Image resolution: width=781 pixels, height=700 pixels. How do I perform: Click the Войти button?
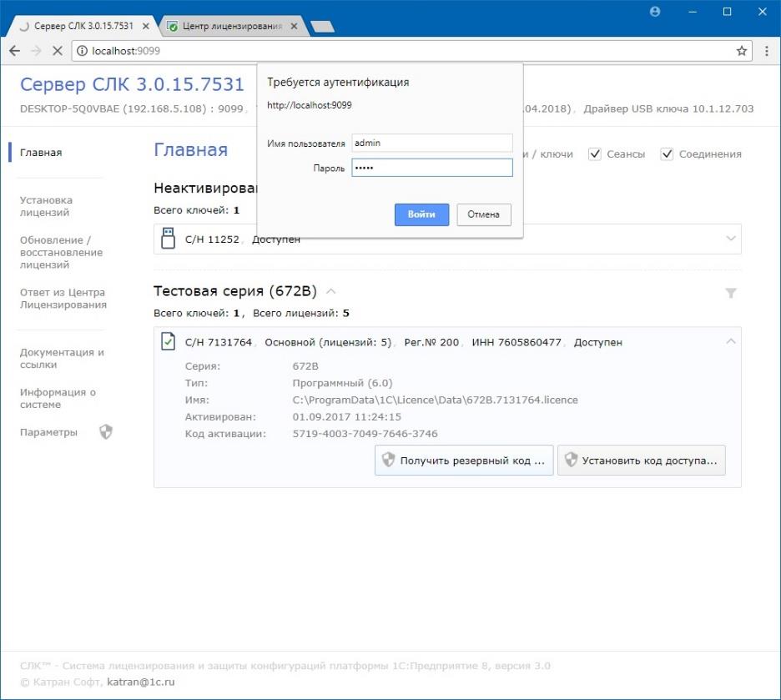(x=422, y=214)
